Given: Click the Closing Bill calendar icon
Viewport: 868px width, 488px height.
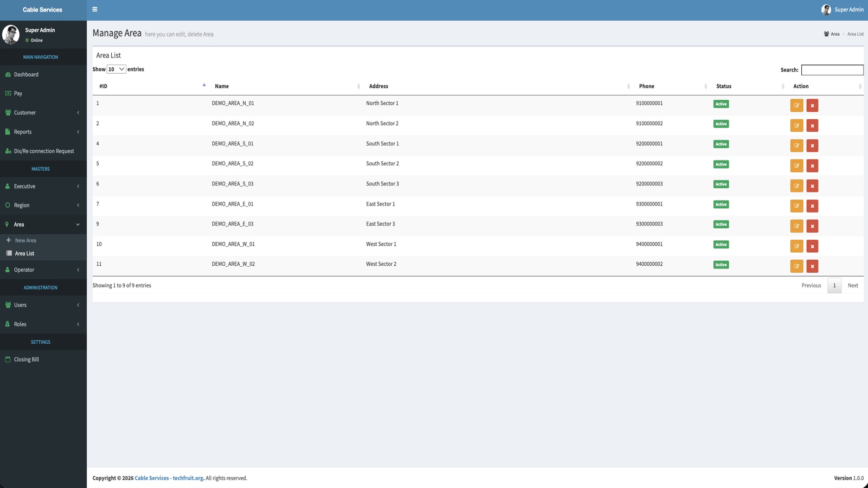Looking at the screenshot, I should point(8,359).
